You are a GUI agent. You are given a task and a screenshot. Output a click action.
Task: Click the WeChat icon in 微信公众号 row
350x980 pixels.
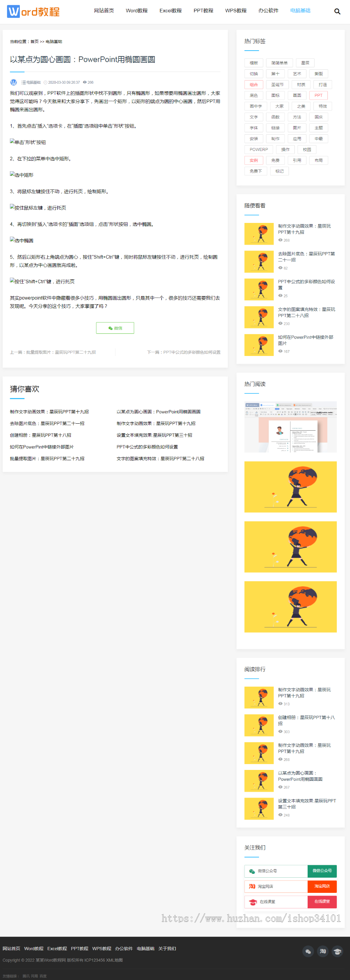(252, 871)
